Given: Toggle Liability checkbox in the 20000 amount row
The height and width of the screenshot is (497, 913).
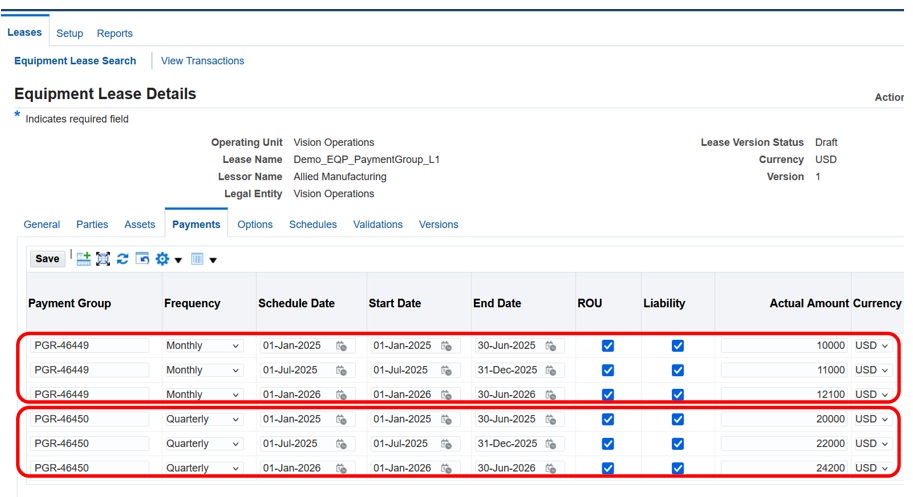Looking at the screenshot, I should click(x=678, y=419).
